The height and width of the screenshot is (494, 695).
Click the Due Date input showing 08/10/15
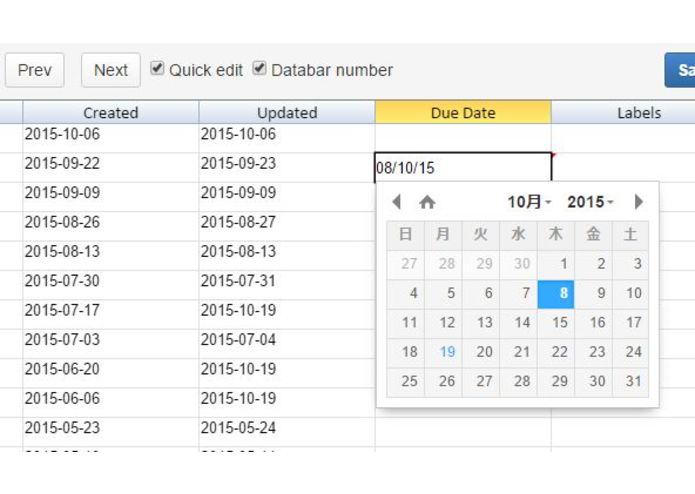463,167
